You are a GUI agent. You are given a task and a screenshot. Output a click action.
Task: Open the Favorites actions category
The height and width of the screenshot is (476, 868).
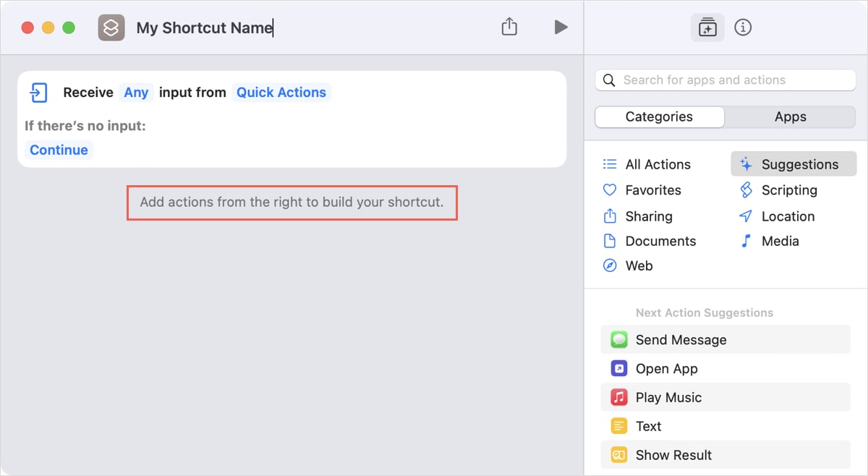coord(652,190)
